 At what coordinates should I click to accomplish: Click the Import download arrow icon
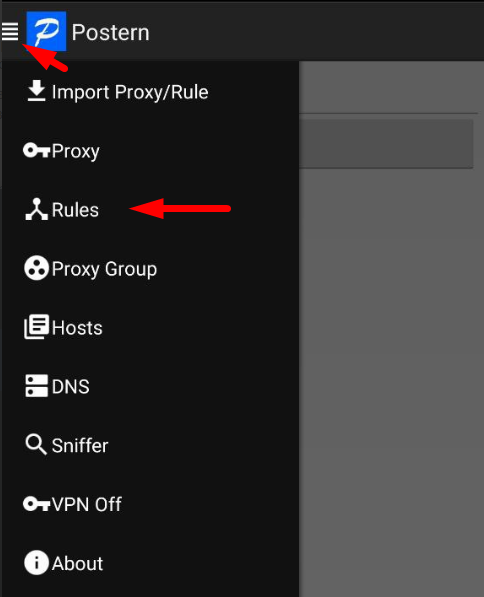[x=37, y=91]
